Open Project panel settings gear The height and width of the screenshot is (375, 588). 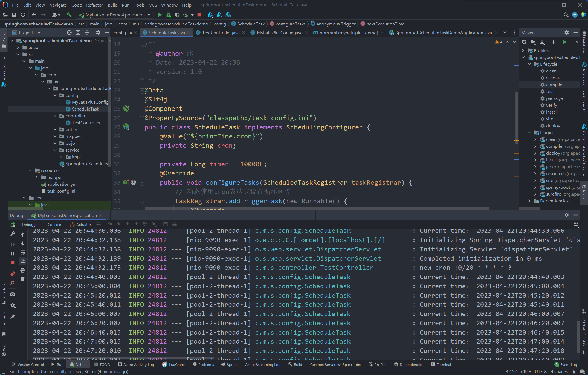tap(98, 33)
